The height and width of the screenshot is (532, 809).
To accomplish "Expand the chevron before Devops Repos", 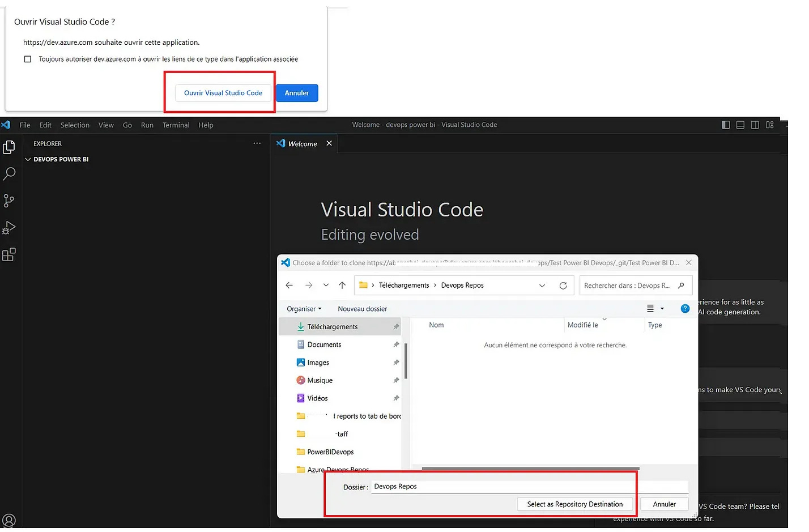I will pos(435,286).
